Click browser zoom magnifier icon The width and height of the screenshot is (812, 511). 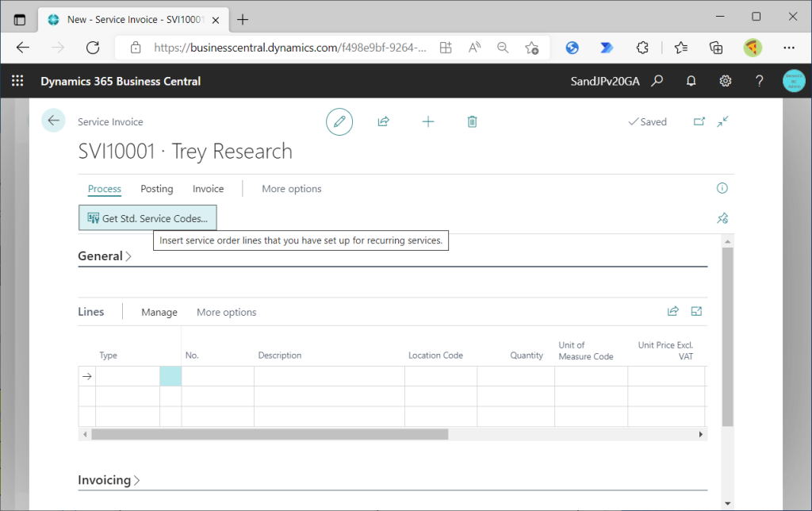click(502, 48)
